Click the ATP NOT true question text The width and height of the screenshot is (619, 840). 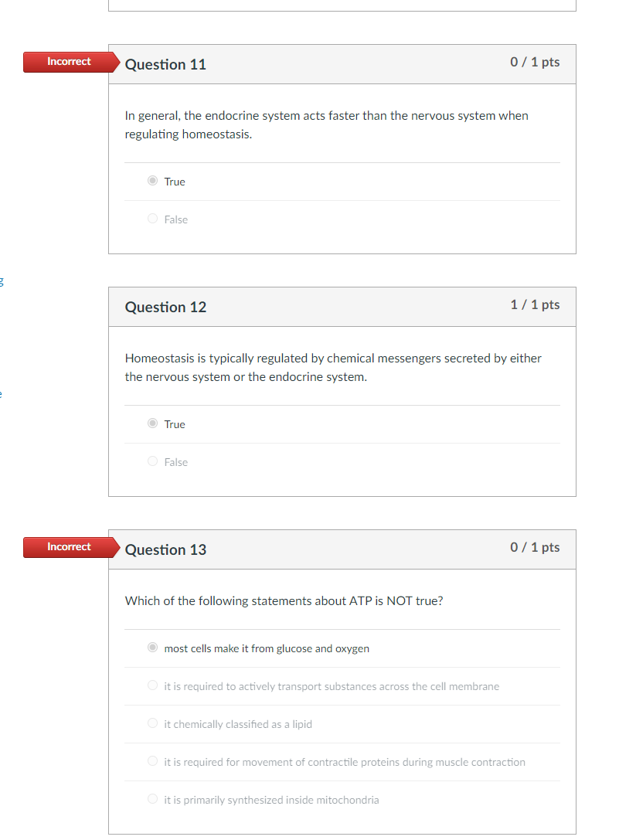pyautogui.click(x=284, y=601)
